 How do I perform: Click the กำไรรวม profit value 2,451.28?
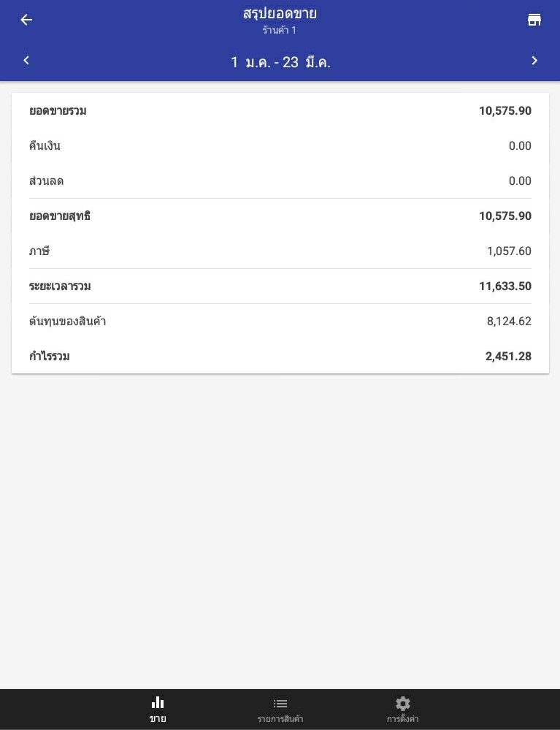pos(508,357)
